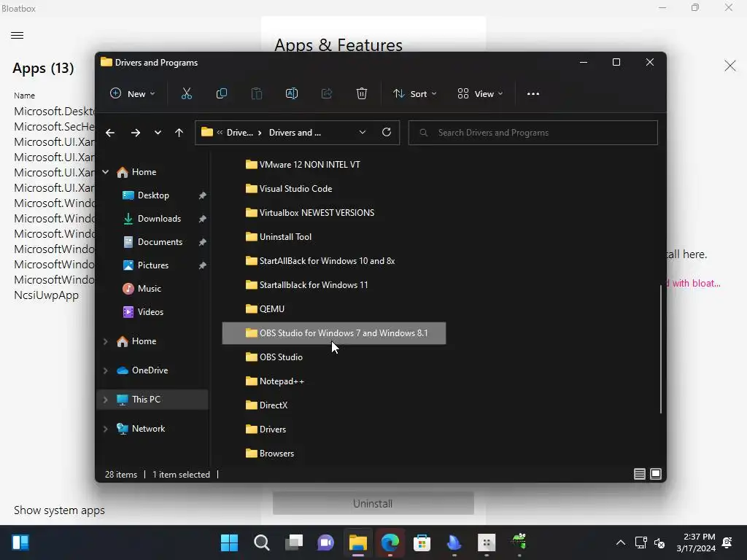This screenshot has width=747, height=560.
Task: Open the green frog app on taskbar
Action: tap(519, 542)
